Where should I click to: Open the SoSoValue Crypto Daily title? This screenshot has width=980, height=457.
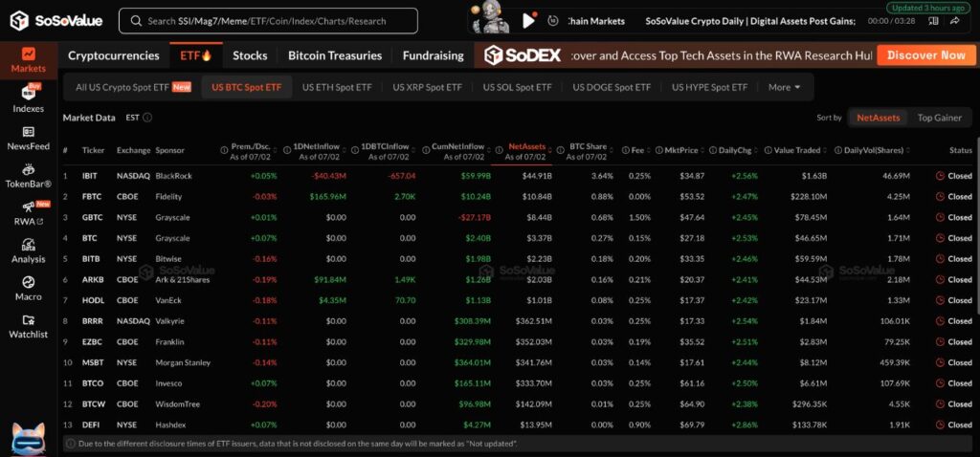(750, 21)
